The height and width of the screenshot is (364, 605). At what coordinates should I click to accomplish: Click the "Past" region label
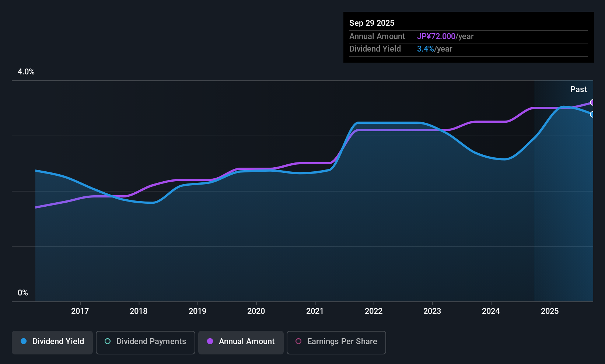click(578, 90)
